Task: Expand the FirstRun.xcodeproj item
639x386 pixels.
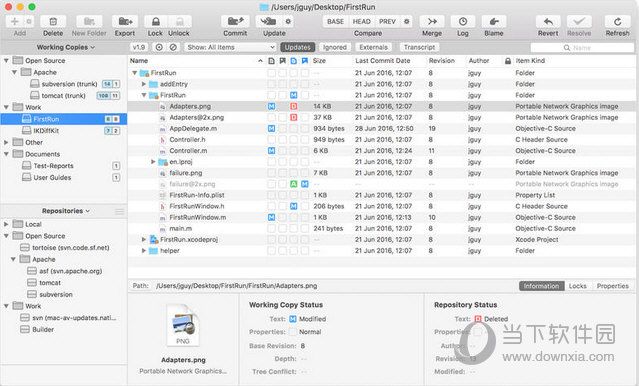Action: (x=144, y=240)
